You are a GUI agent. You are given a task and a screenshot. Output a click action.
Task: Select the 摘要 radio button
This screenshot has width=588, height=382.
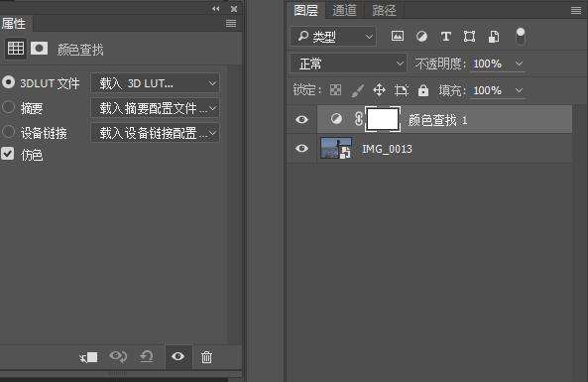point(8,108)
